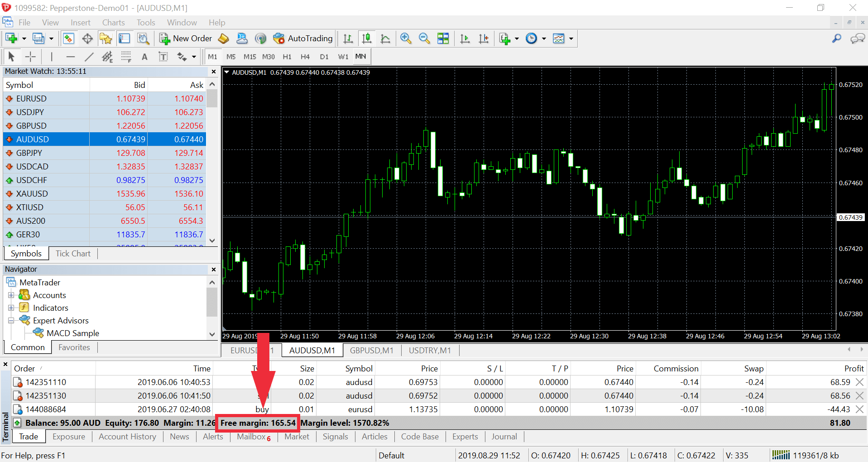The height and width of the screenshot is (462, 868).
Task: Select the draw trendline tool
Action: [x=89, y=57]
